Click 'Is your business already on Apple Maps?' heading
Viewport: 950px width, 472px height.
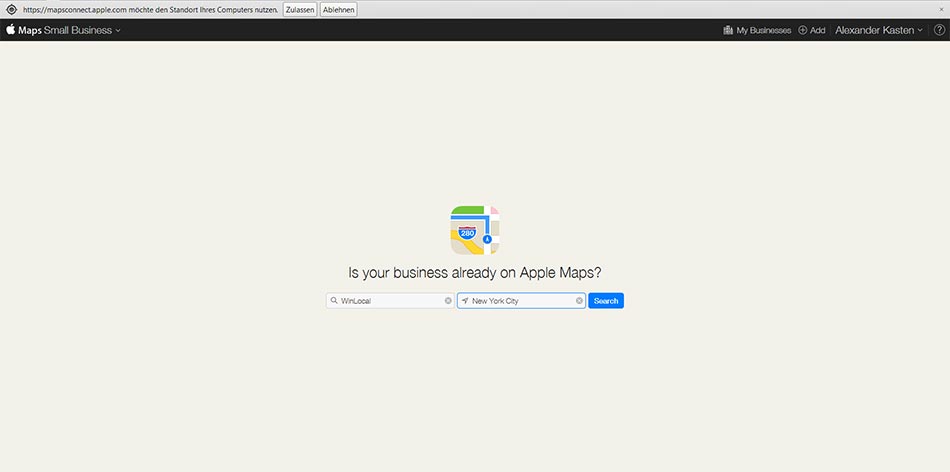[475, 273]
